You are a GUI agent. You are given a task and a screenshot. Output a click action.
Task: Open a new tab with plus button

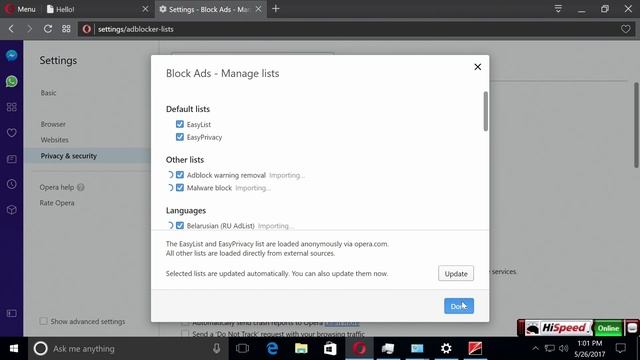coord(276,9)
